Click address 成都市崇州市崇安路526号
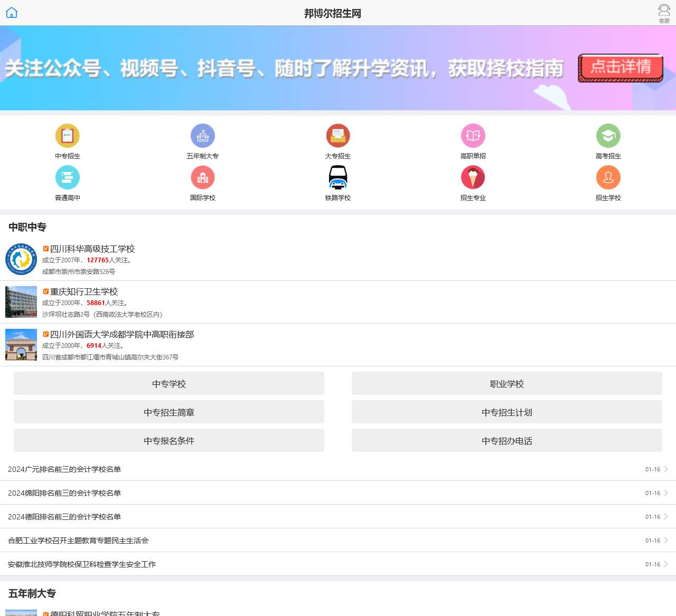Viewport: 676px width, 616px height. 79,272
